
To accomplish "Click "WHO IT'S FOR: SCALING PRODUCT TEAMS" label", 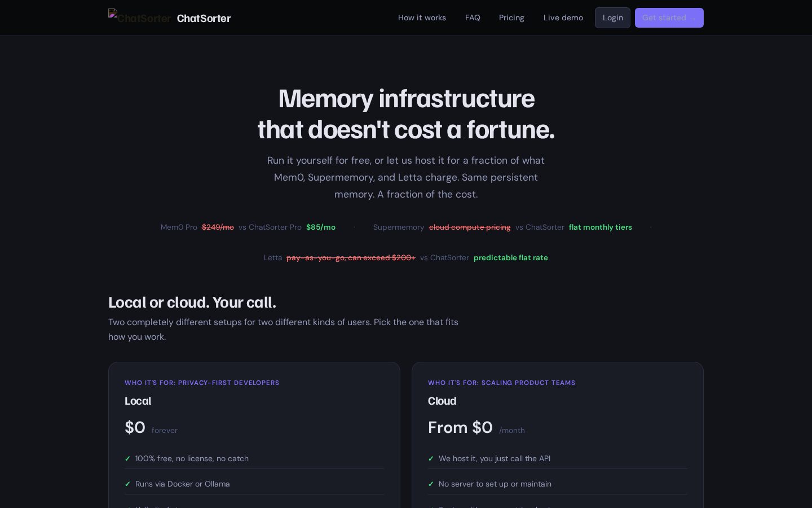I will tap(501, 383).
